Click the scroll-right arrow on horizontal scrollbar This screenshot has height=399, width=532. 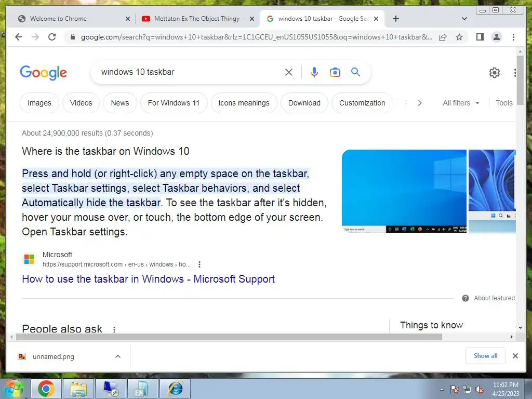[x=512, y=337]
